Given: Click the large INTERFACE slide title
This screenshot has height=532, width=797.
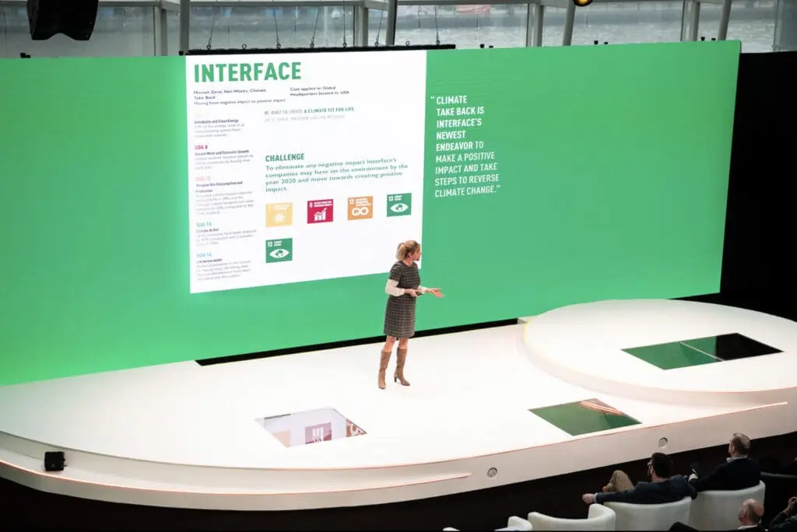Looking at the screenshot, I should [x=248, y=72].
